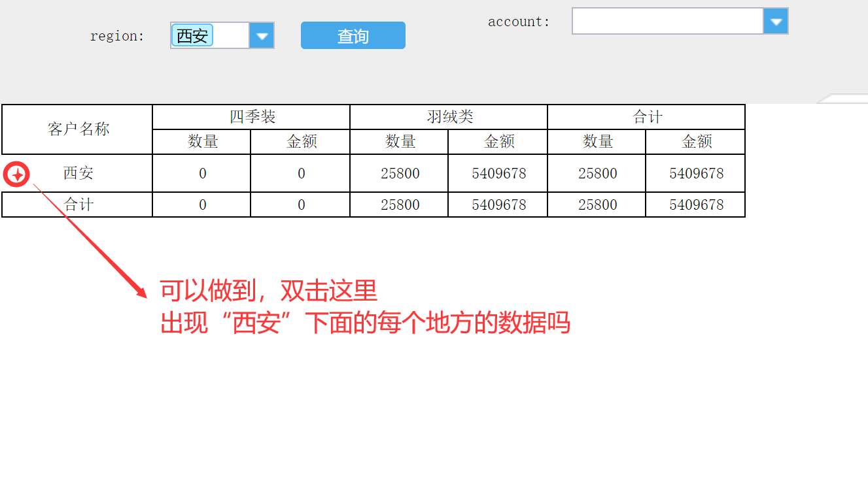Select 西安 row 羽绒类 金额 value 5409678
The image size is (868, 479).
[498, 173]
